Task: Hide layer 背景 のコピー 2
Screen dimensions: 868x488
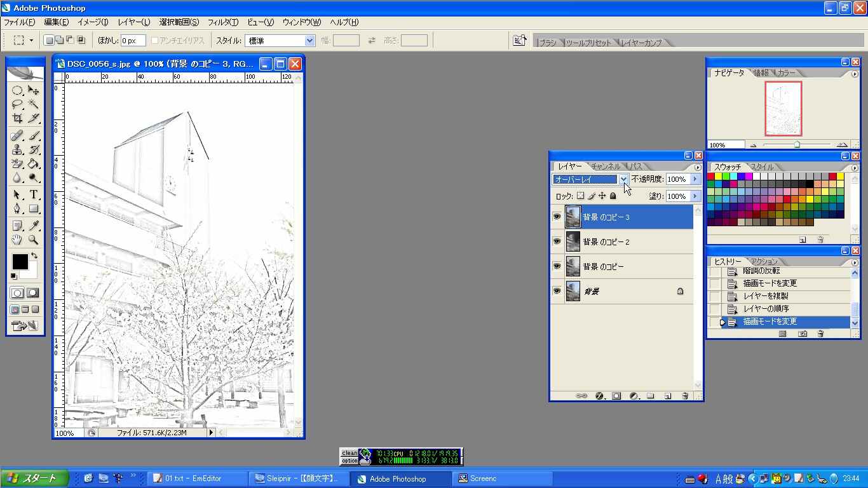Action: pyautogui.click(x=557, y=241)
